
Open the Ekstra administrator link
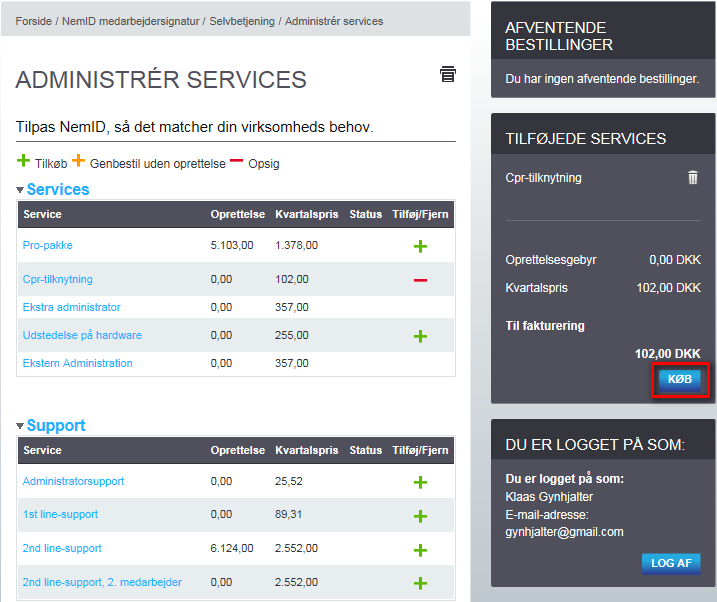pos(72,307)
